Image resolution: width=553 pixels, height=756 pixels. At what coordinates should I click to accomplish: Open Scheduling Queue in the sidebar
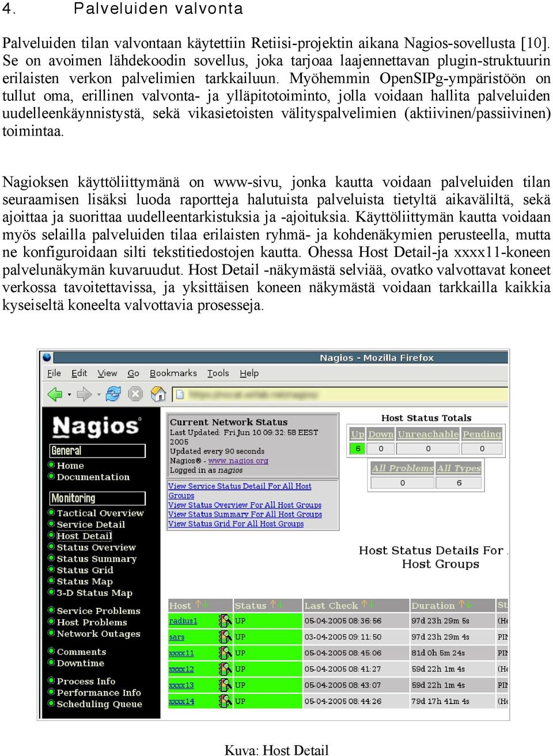(99, 704)
